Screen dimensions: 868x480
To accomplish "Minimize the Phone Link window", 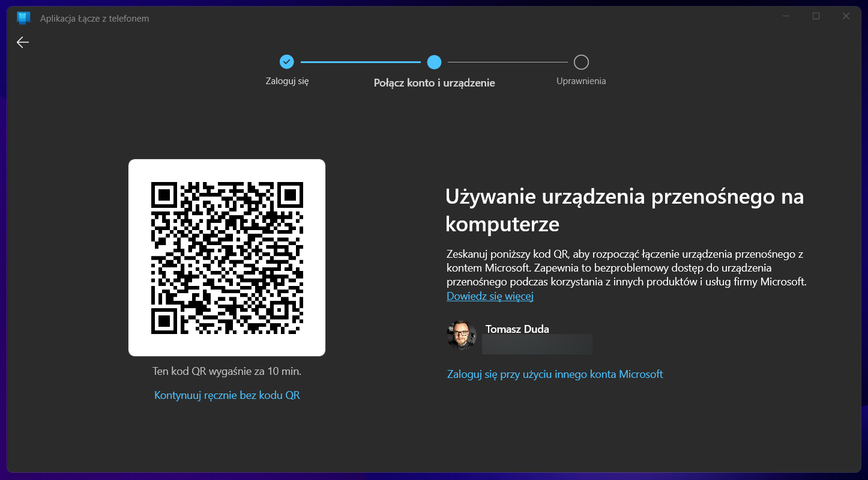I will tap(786, 16).
